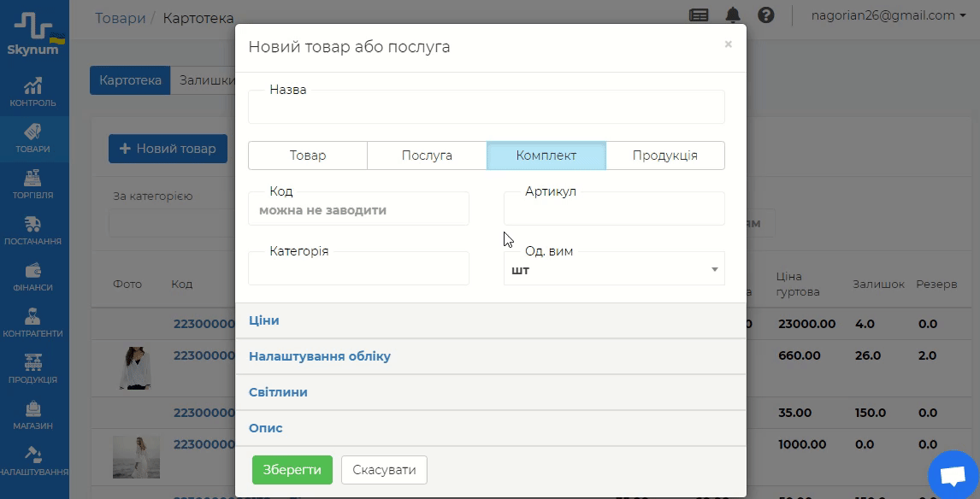Open the live chat widget
The width and height of the screenshot is (980, 499).
pos(953,476)
